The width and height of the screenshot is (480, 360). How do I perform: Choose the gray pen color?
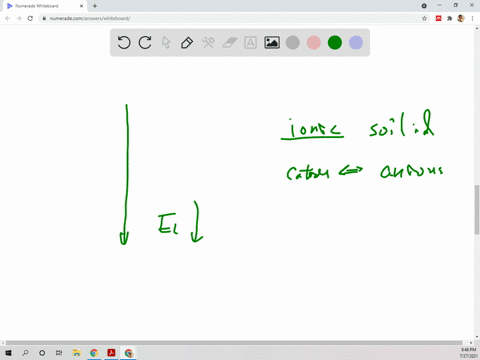293,43
